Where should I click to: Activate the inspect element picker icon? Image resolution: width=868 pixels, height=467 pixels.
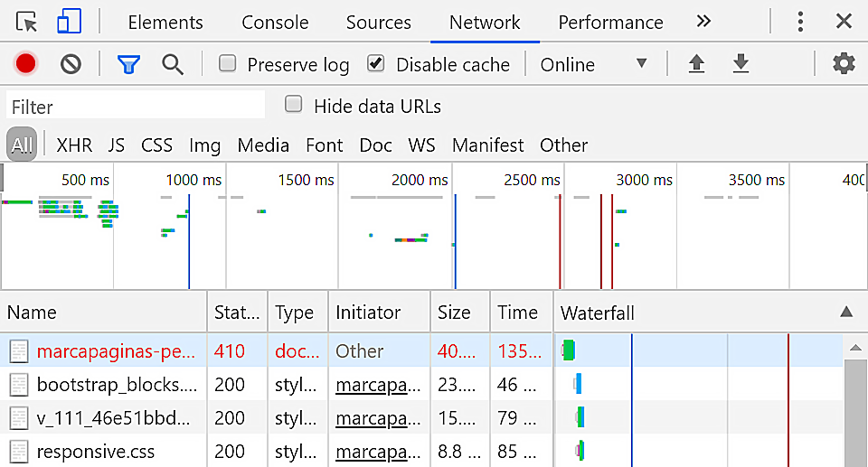pos(27,22)
